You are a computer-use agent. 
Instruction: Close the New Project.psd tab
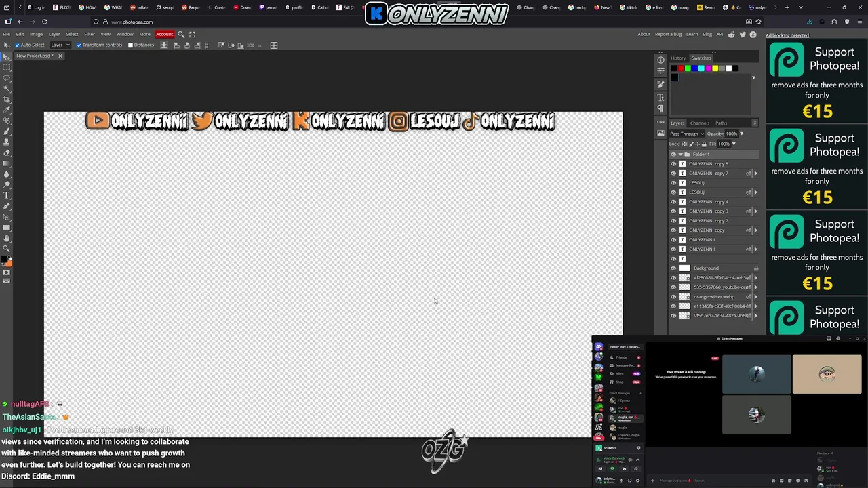point(60,56)
